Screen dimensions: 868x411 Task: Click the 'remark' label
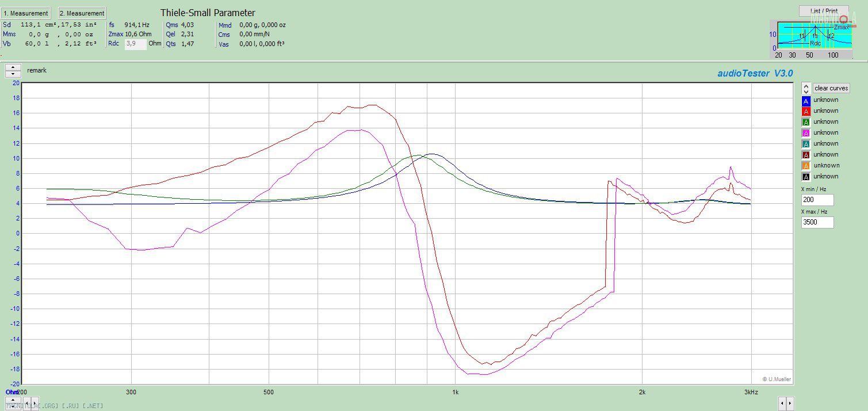click(x=37, y=70)
